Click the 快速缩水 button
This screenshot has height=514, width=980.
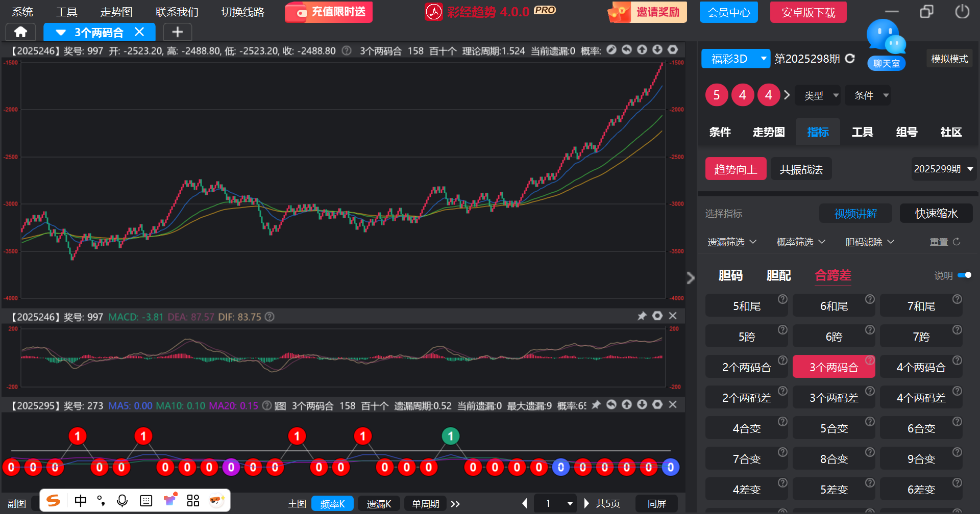936,214
